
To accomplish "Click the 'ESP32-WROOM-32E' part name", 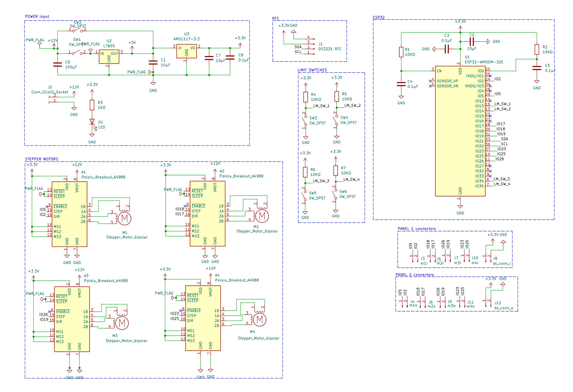I will (x=484, y=62).
